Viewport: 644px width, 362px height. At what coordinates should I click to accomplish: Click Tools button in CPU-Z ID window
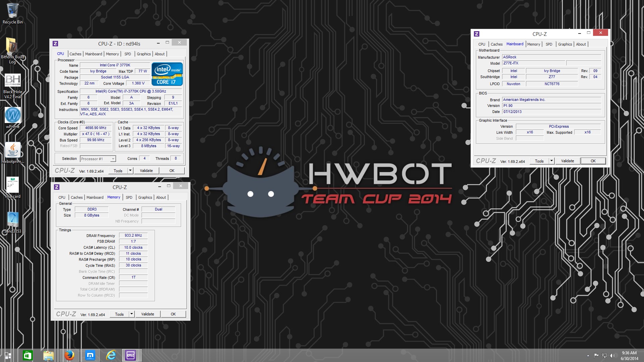pyautogui.click(x=118, y=171)
